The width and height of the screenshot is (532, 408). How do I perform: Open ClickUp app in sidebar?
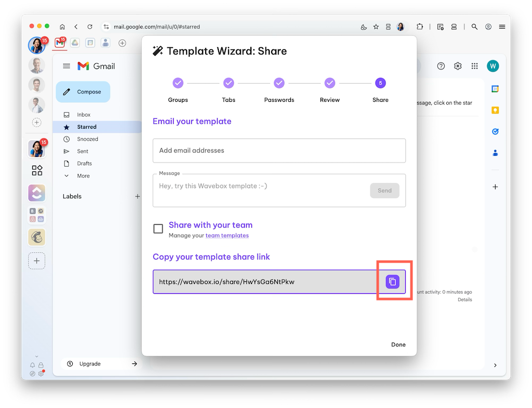point(37,193)
